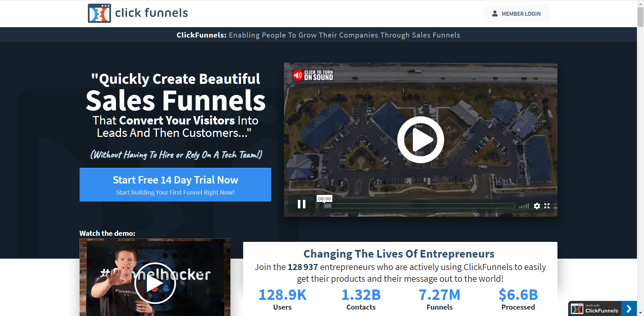Image resolution: width=644 pixels, height=316 pixels.
Task: Click the ClickFunnels logo icon in header
Action: (x=99, y=13)
